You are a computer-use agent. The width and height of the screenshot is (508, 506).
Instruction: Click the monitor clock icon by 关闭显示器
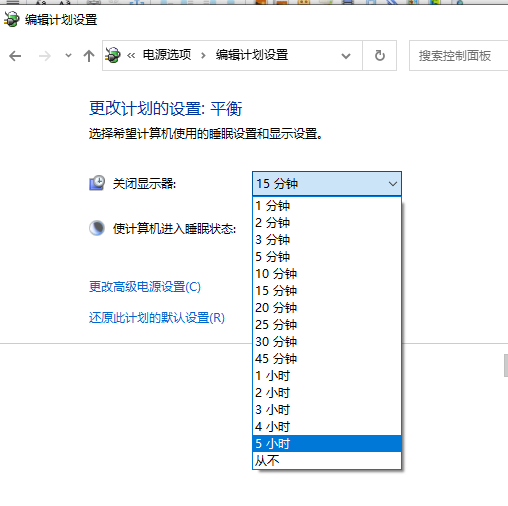[x=97, y=183]
